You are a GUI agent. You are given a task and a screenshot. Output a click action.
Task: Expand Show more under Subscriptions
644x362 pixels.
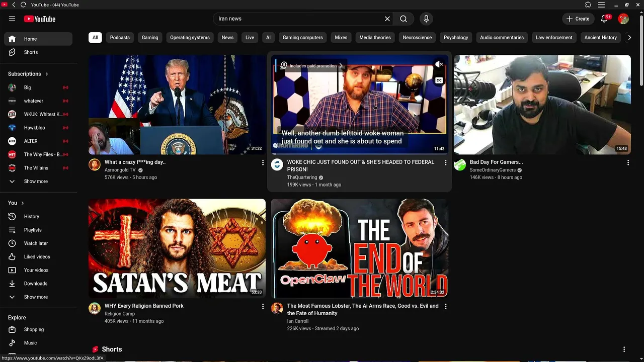coord(38,181)
